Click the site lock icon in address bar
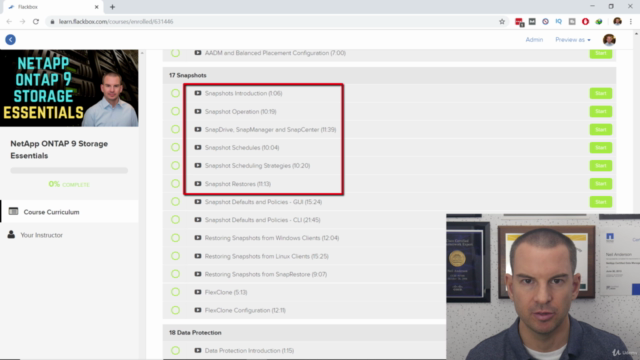Image resolution: width=640 pixels, height=360 pixels. [52, 22]
